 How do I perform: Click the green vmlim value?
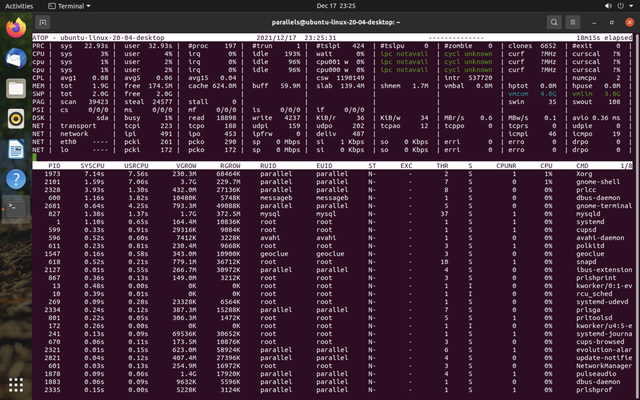pos(612,94)
